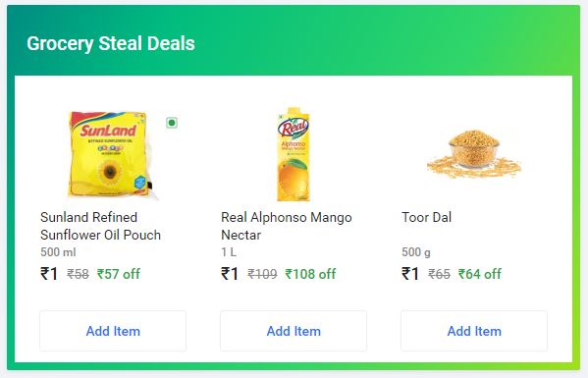Click the 1 L quantity label

(229, 252)
